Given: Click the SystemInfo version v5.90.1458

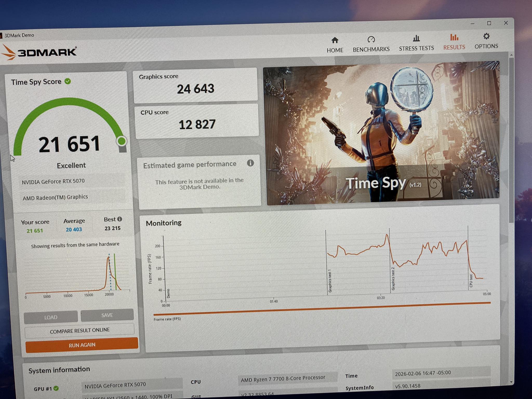Looking at the screenshot, I should point(408,386).
